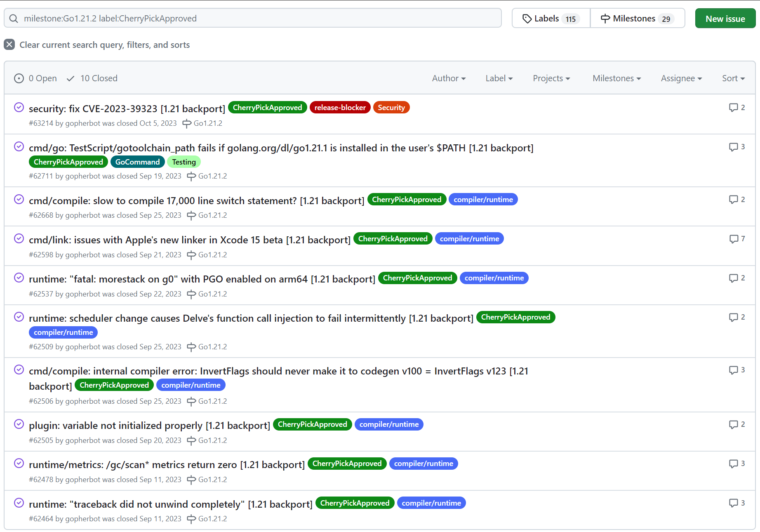Expand the Label filter dropdown
This screenshot has height=532, width=760.
tap(499, 78)
